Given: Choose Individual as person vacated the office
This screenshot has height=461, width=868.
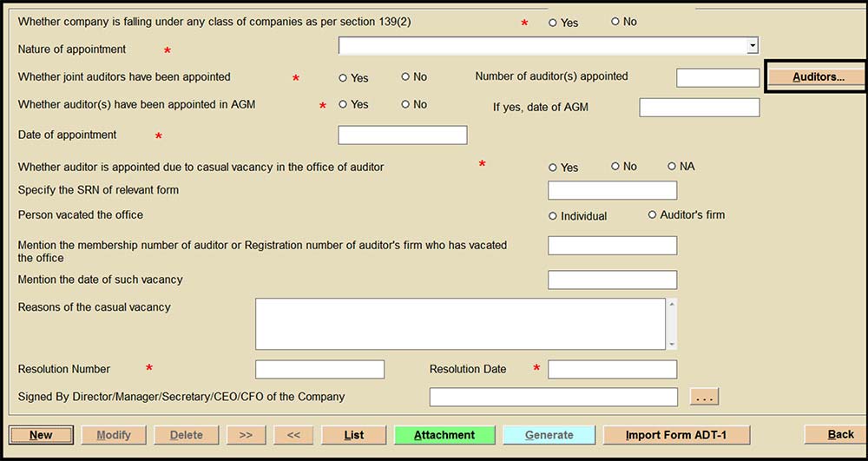Looking at the screenshot, I should pyautogui.click(x=553, y=215).
